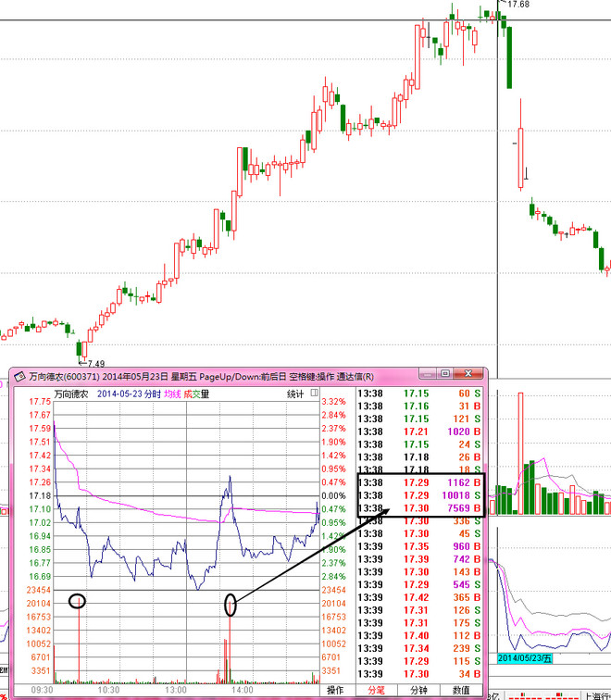Select the tick row 17.39 with 742 B
The width and height of the screenshot is (611, 700).
[419, 559]
